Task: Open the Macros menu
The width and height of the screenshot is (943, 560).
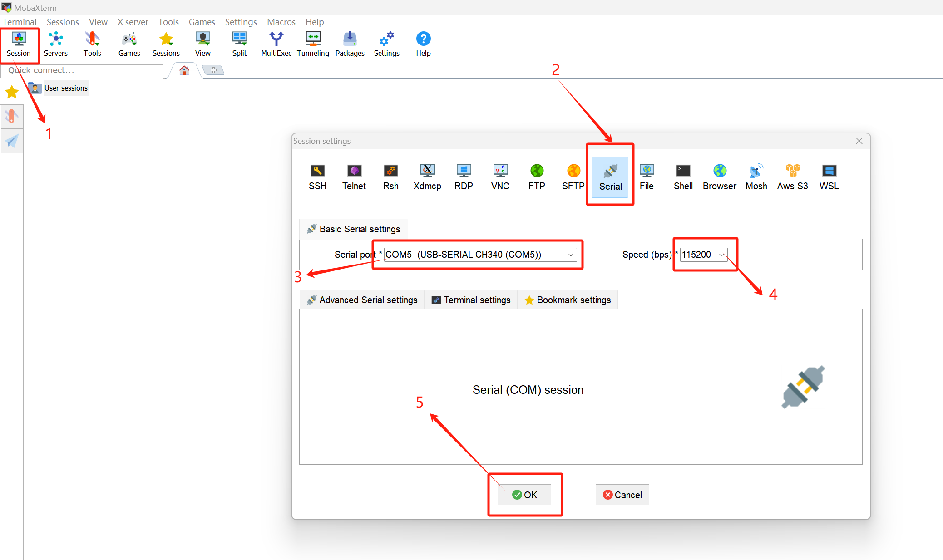Action: click(x=281, y=22)
